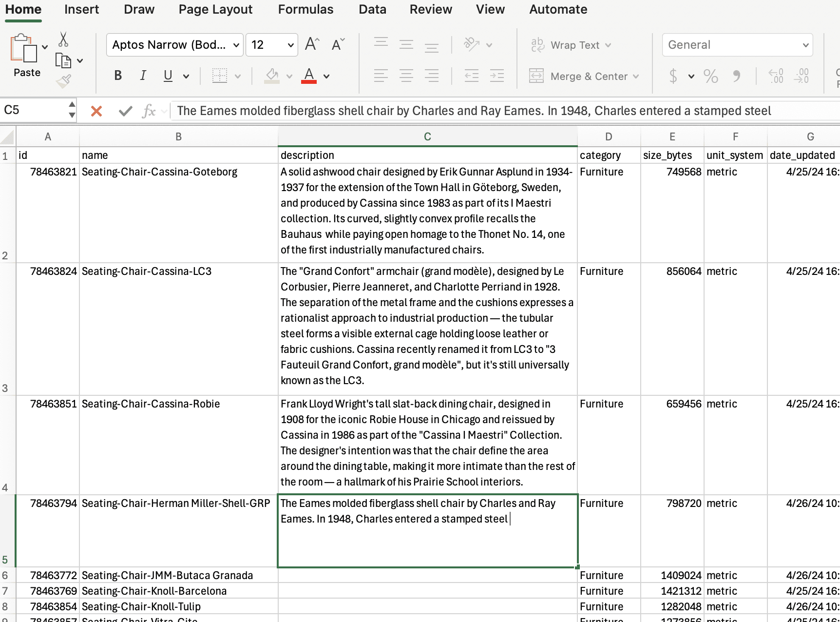The image size is (840, 622).
Task: Expand Wrap Text dropdown arrow
Action: [x=608, y=45]
